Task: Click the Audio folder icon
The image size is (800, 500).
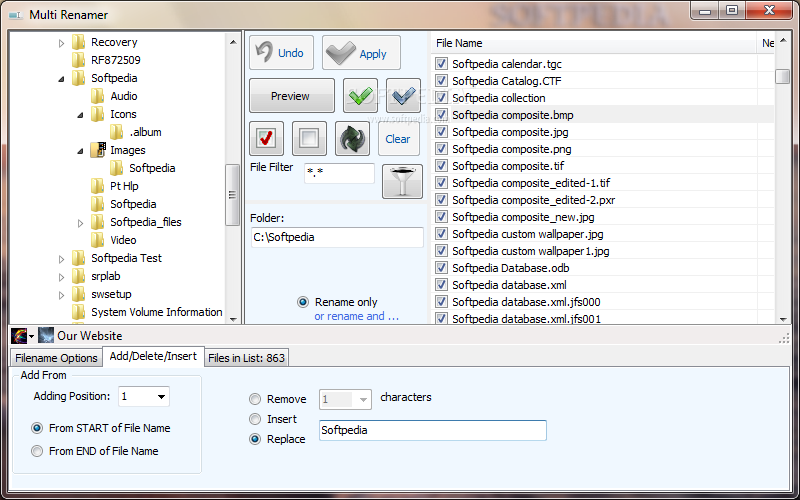Action: (x=97, y=96)
